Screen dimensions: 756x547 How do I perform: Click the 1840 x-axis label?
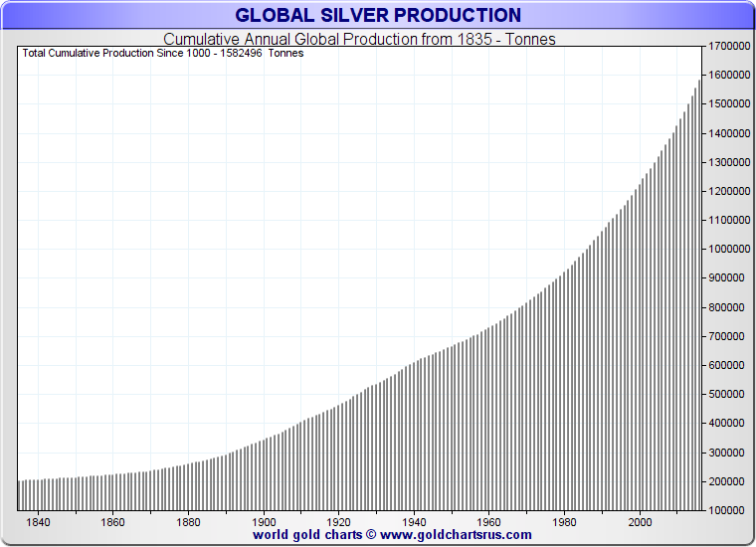point(38,522)
